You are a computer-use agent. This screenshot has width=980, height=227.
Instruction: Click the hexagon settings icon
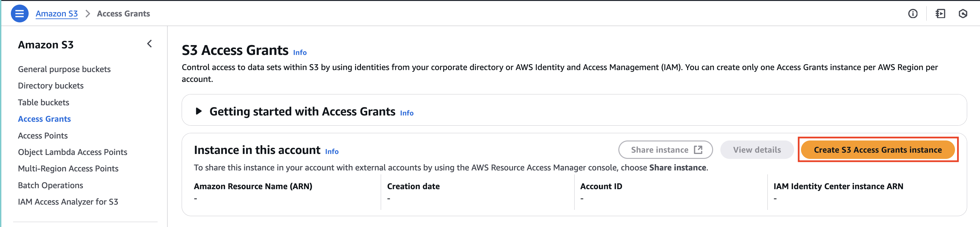coord(963,14)
